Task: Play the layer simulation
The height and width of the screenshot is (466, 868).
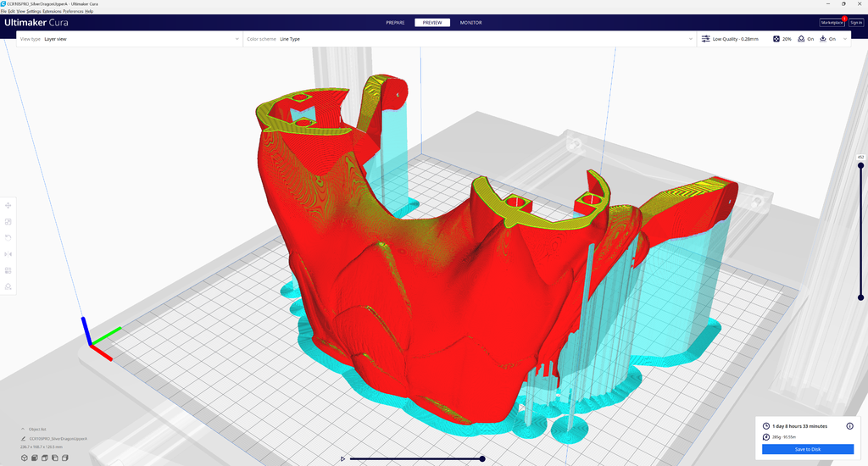Action: [342, 459]
